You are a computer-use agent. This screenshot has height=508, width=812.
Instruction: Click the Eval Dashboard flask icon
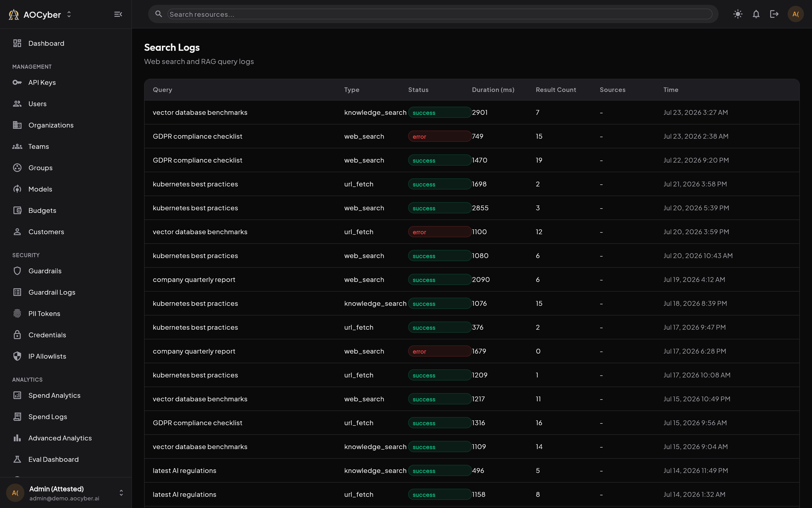click(17, 459)
